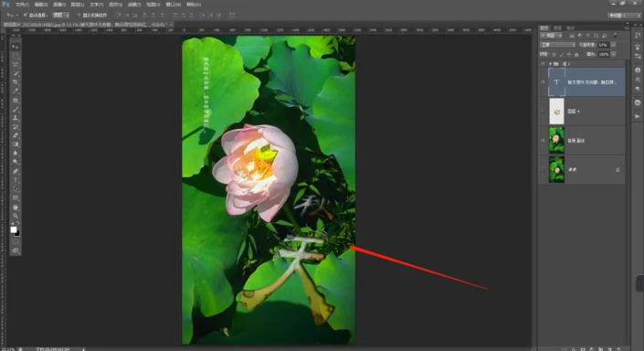Click the foreground color swatch

pyautogui.click(x=14, y=229)
